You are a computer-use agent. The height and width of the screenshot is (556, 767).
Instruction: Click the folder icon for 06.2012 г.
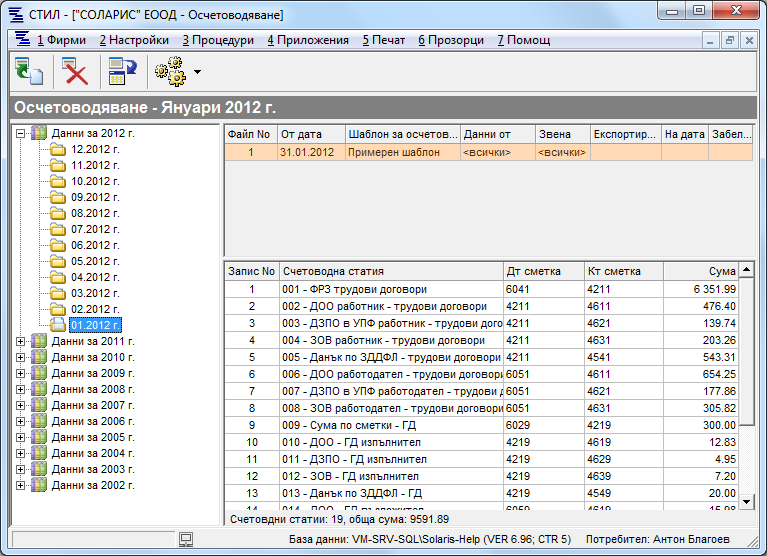pos(58,245)
